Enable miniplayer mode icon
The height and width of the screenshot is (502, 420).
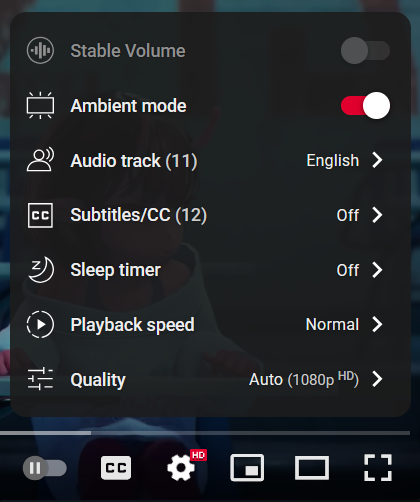coord(247,467)
